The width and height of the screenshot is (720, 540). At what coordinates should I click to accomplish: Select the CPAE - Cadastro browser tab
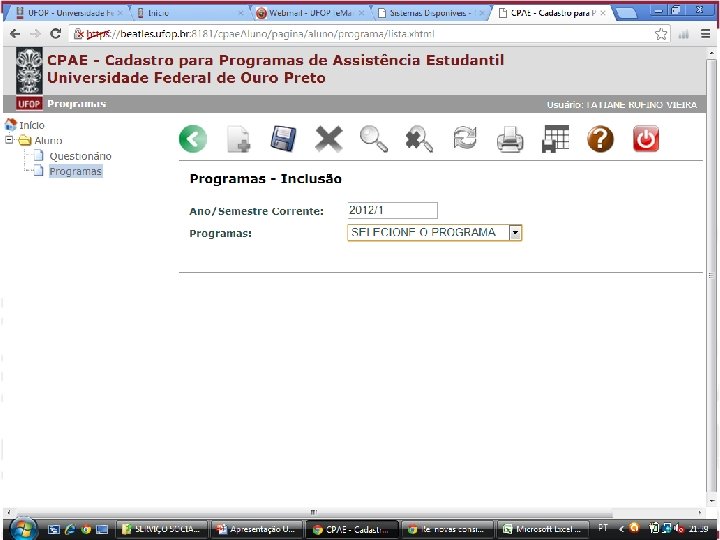coord(551,13)
